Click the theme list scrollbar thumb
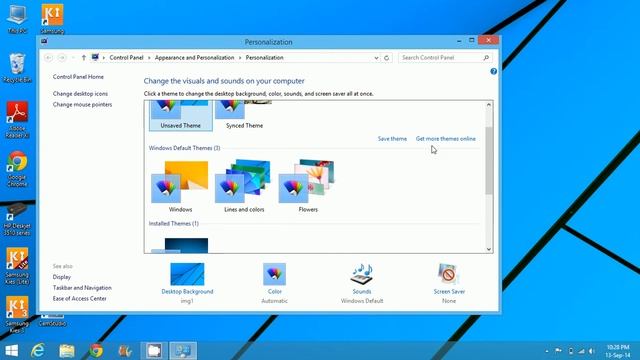 489,160
